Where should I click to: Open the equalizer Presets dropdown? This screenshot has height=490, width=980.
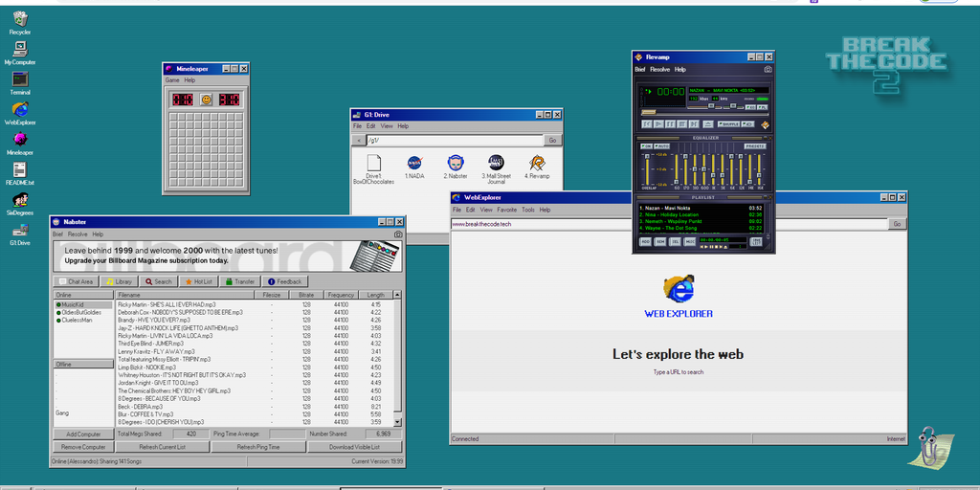click(x=755, y=146)
